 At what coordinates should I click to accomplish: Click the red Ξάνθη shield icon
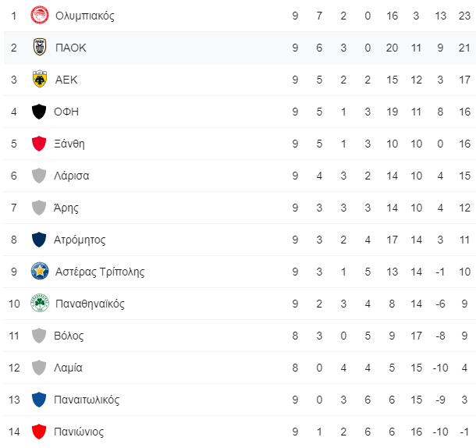point(39,144)
